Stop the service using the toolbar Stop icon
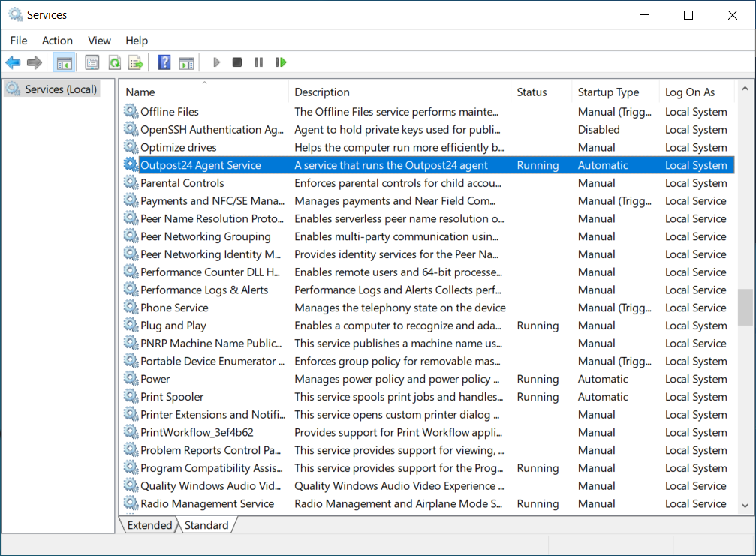Viewport: 756px width, 556px height. click(x=237, y=62)
